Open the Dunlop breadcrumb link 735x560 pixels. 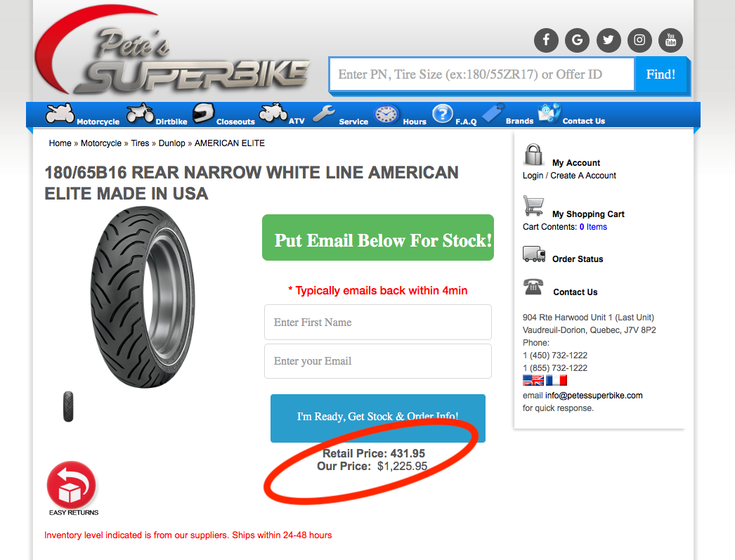(x=171, y=143)
